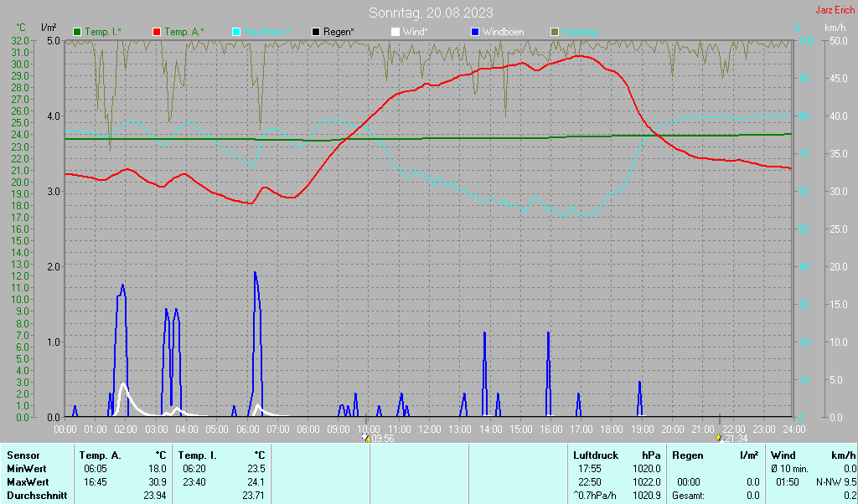
Task: Click the olive Empfang legend square
Action: coord(555,33)
